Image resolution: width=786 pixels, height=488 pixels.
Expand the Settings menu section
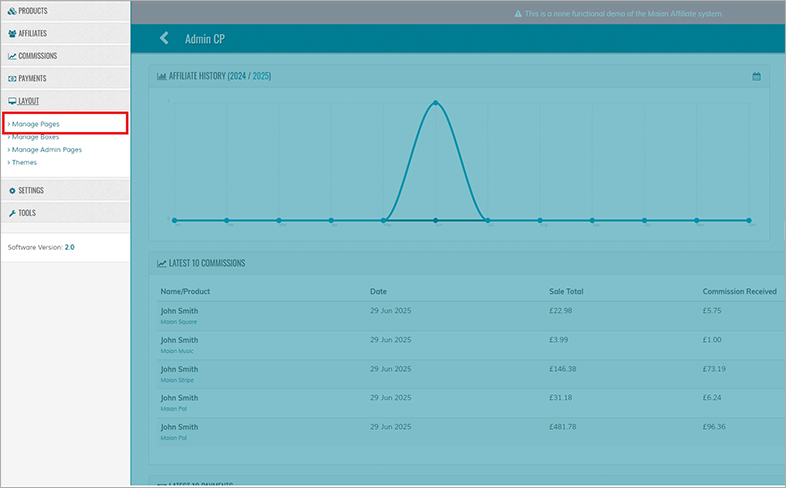point(31,190)
